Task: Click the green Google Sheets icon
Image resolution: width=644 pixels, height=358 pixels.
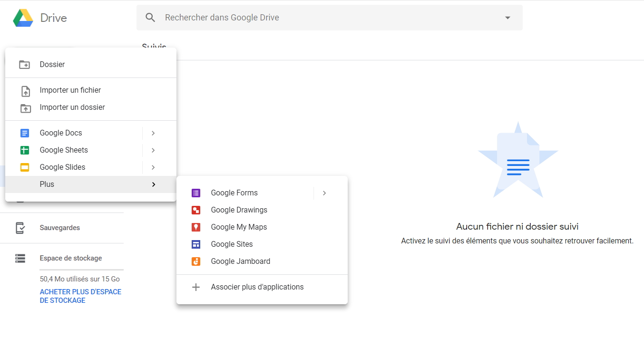Action: [x=25, y=150]
